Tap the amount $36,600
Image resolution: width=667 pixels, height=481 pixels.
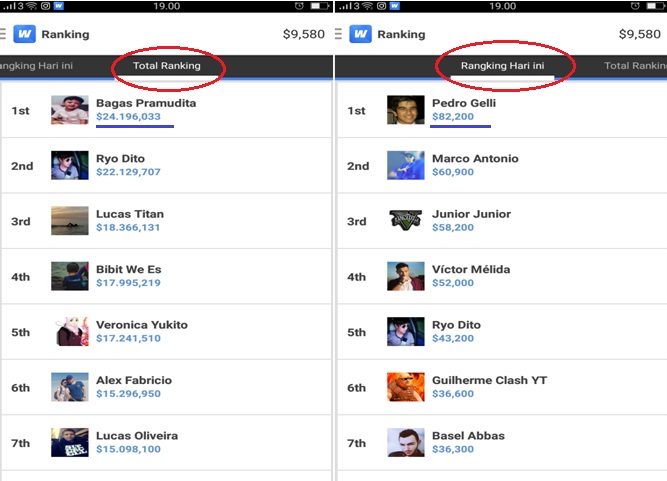(x=453, y=394)
